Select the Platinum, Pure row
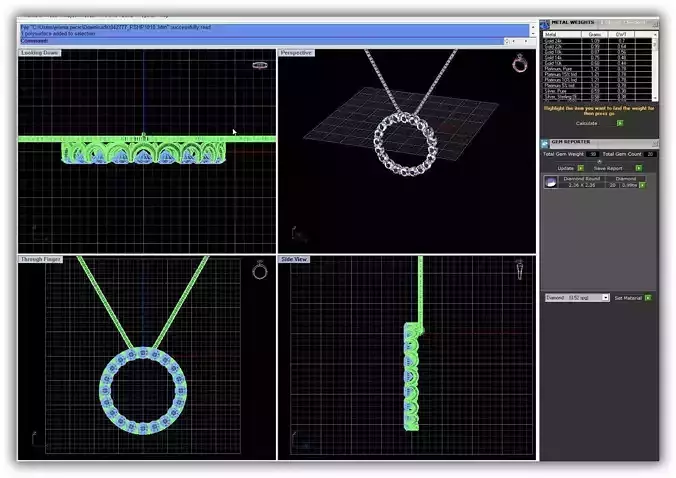The image size is (676, 478). tap(597, 69)
